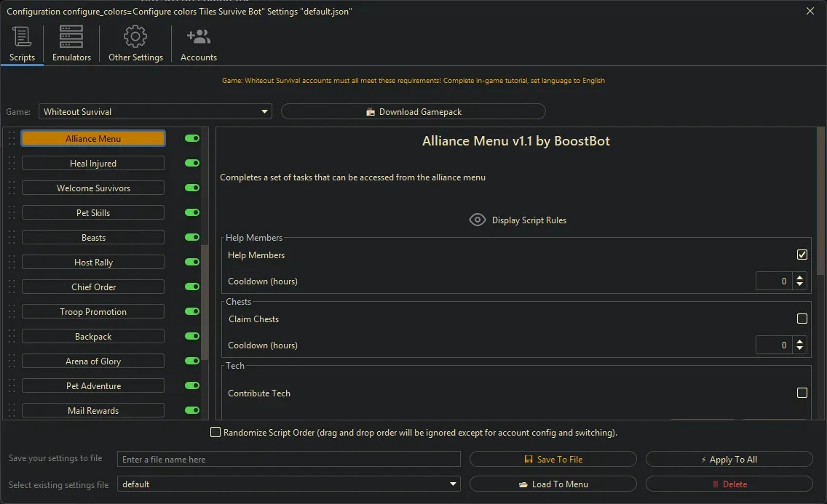Select the Host Rally script
Image resolution: width=827 pixels, height=504 pixels.
click(93, 262)
